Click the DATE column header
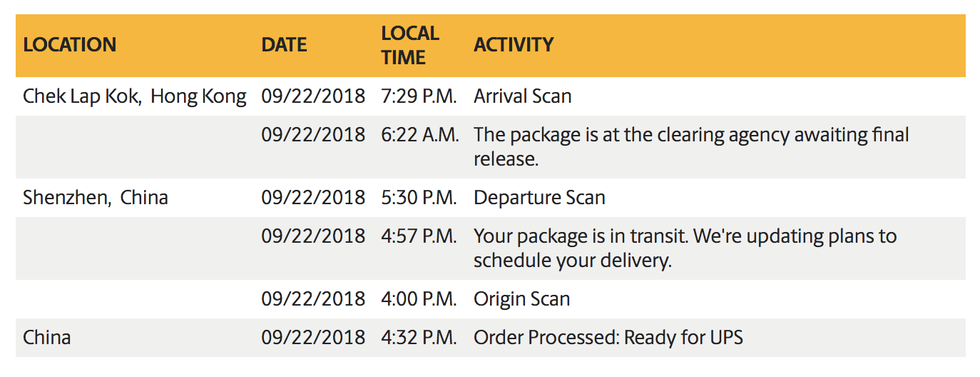Image resolution: width=980 pixels, height=377 pixels. tap(284, 45)
